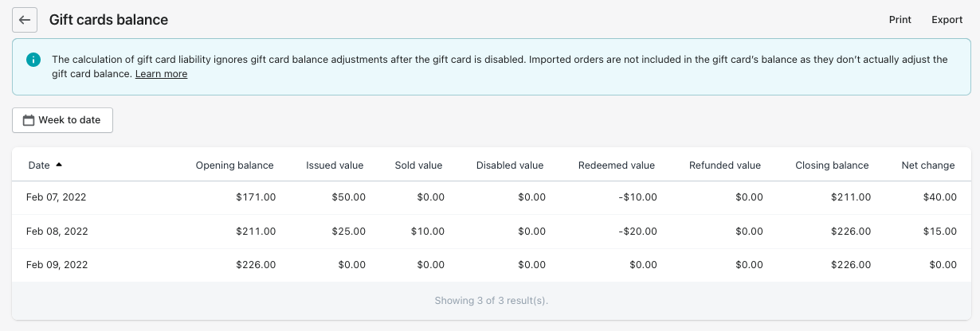Select the Feb 07, 2022 row
The image size is (980, 331).
coord(57,197)
